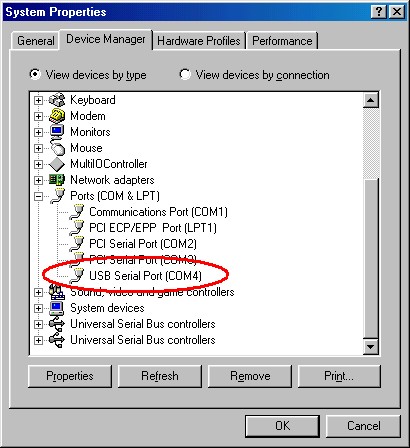Screen dimensions: 410x448
Task: Click the Keyboard device category icon
Action: tap(57, 100)
